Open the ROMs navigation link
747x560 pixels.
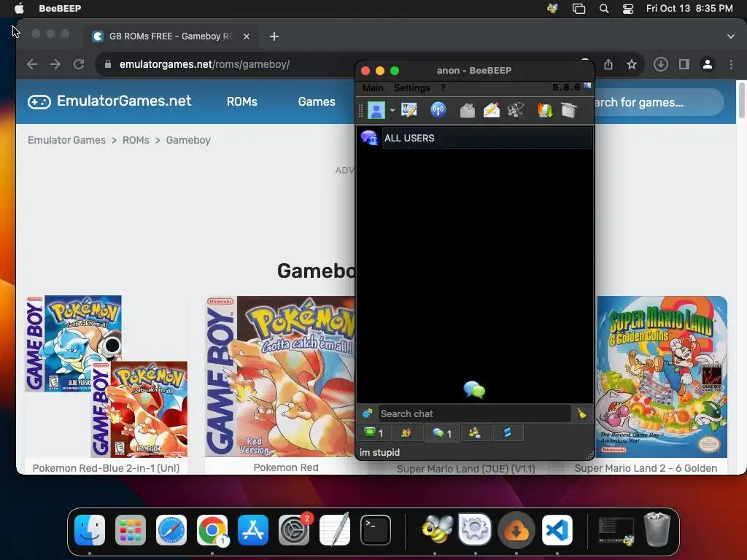[241, 101]
